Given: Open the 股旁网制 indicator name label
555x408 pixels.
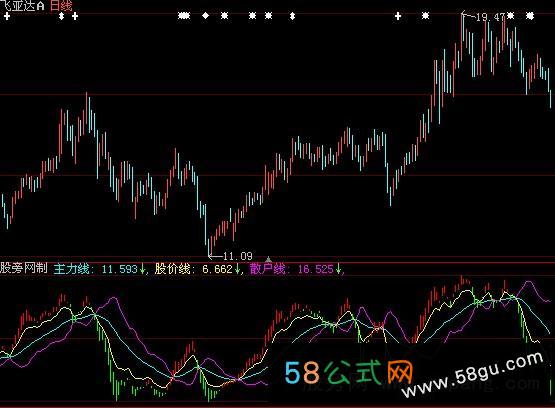Looking at the screenshot, I should pos(23,268).
